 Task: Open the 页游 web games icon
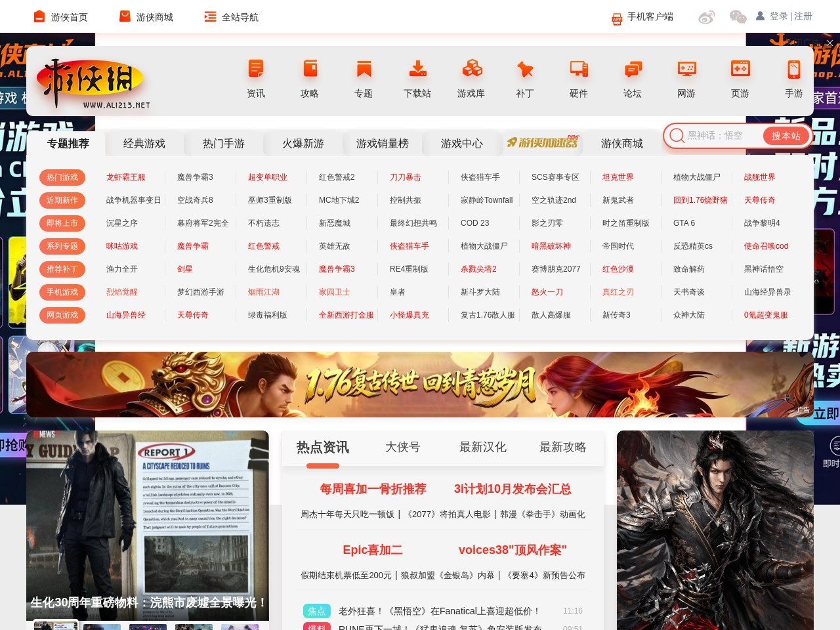pos(740,70)
